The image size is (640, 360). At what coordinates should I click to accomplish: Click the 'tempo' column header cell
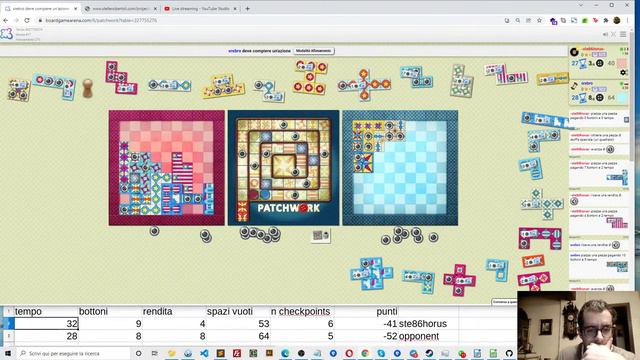46,311
